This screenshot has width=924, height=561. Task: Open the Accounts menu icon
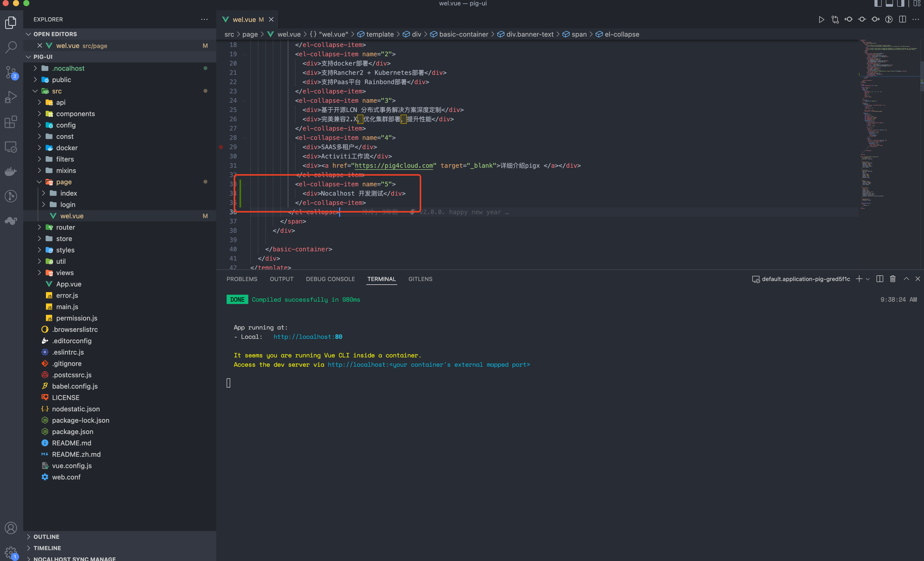click(x=11, y=528)
